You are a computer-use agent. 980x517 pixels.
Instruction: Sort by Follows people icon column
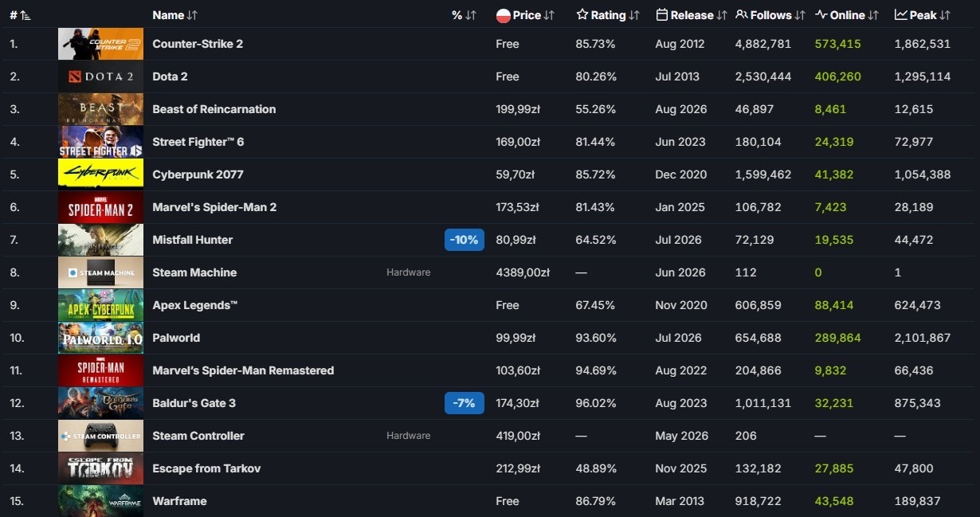click(x=770, y=15)
